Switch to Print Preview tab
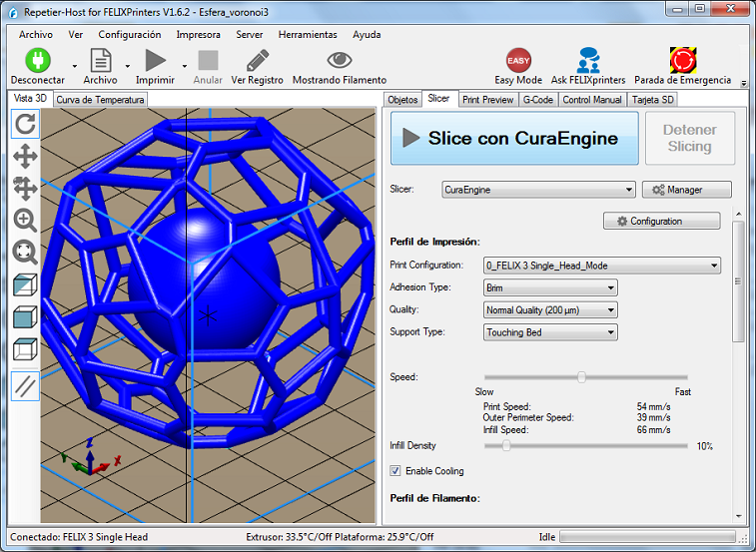Screen dimensions: 756x552 pyautogui.click(x=488, y=100)
